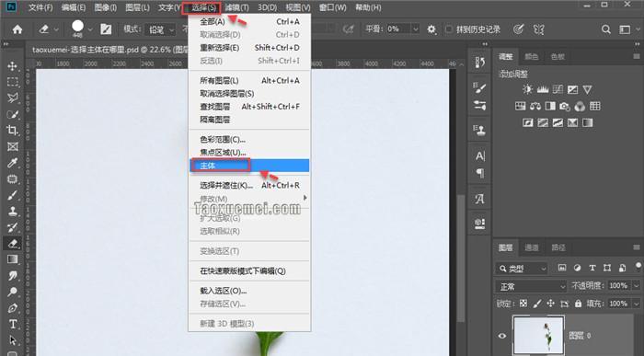Choose 主体 in the 选择 menu

(249, 166)
